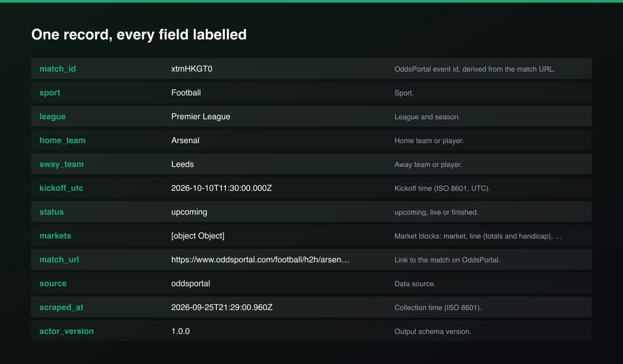Click the value "[object Object]"
Image resolution: width=623 pixels, height=364 pixels.
click(198, 236)
